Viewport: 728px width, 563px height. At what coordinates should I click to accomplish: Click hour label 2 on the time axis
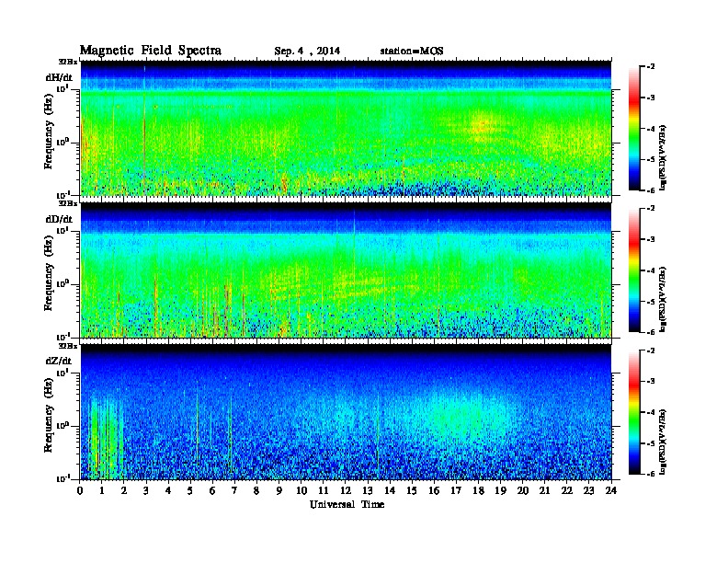(x=124, y=491)
